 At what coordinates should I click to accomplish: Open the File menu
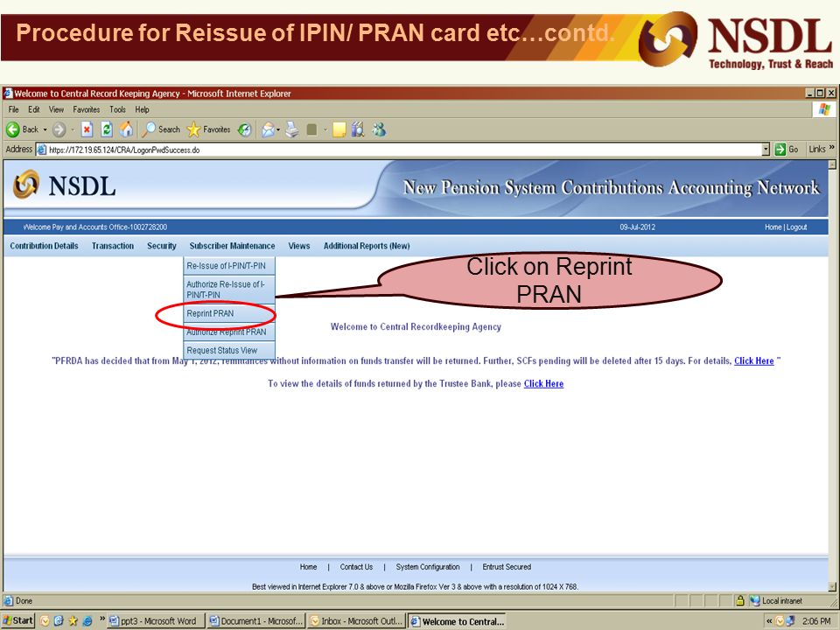click(x=13, y=110)
